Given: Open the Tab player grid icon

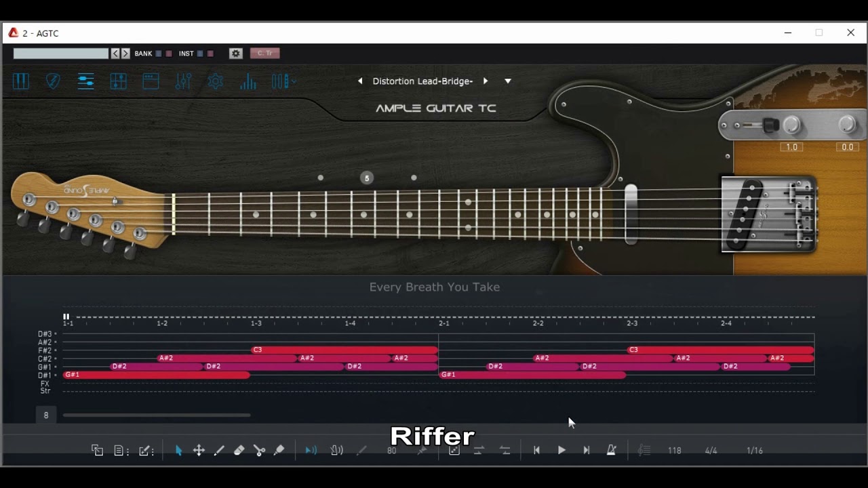Looking at the screenshot, I should 119,81.
